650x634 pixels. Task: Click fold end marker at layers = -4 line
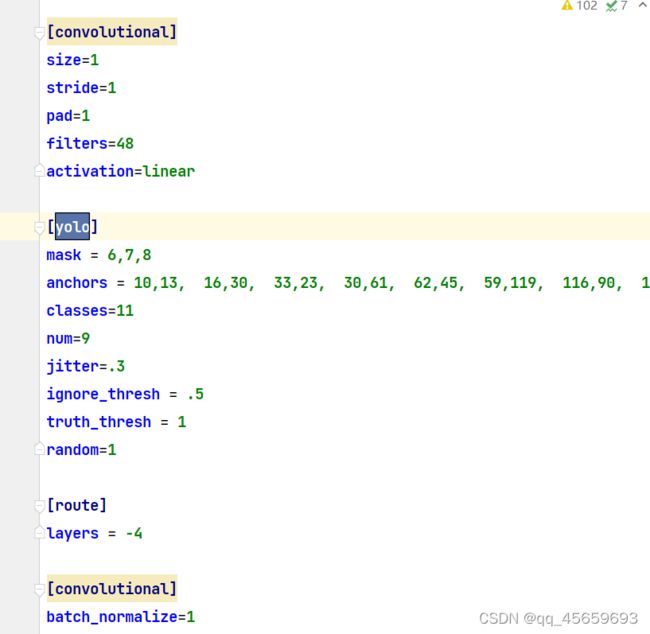39,532
